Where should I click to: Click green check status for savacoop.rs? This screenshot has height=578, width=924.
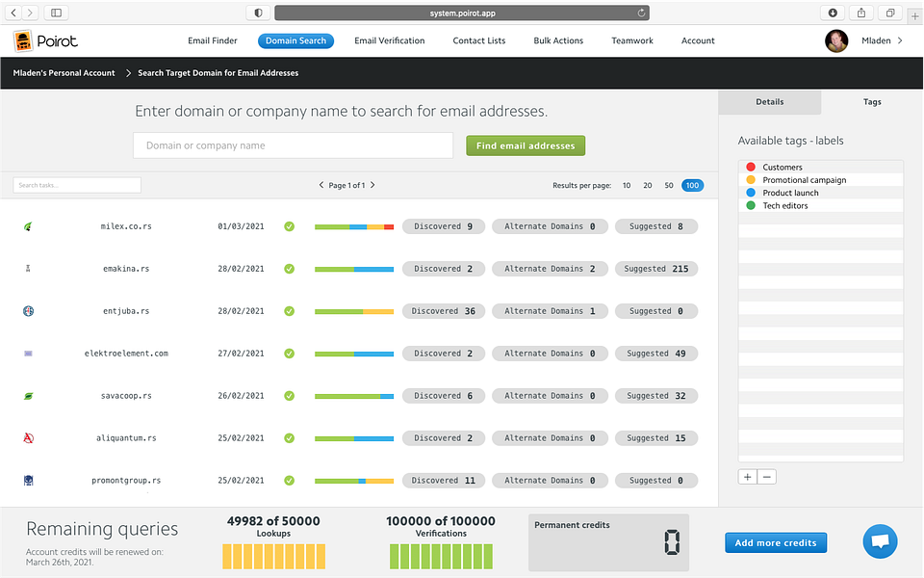click(x=290, y=396)
